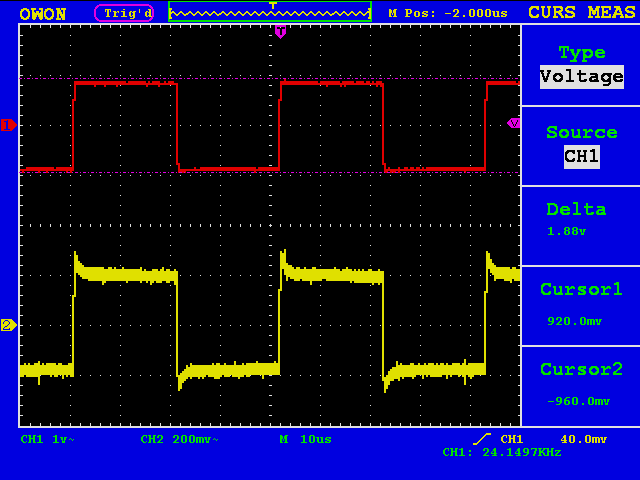The height and width of the screenshot is (480, 640).
Task: Select the magenta trigger position T marker
Action: [x=280, y=31]
